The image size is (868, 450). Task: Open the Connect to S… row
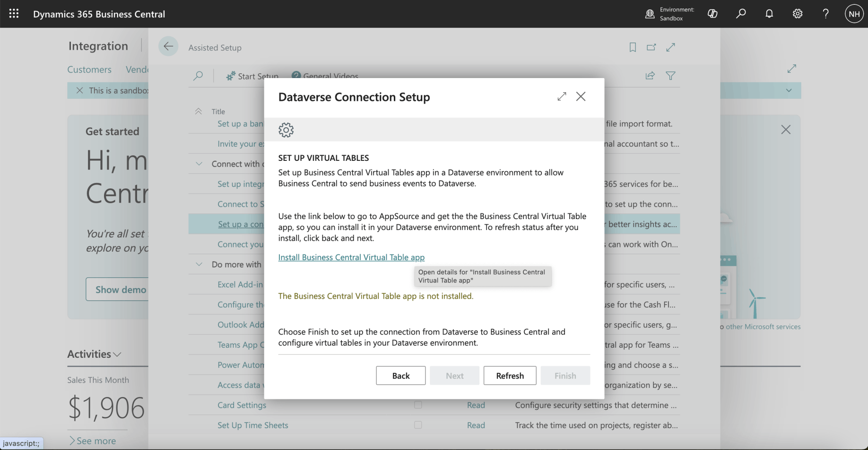coord(241,204)
